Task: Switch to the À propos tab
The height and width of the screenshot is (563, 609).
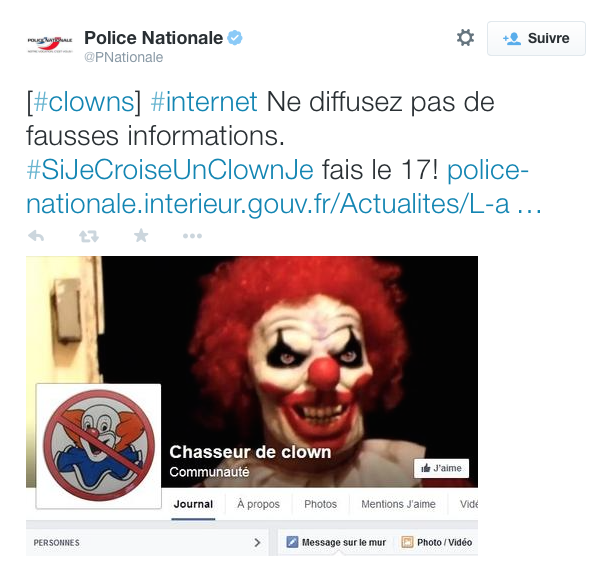Action: tap(258, 504)
